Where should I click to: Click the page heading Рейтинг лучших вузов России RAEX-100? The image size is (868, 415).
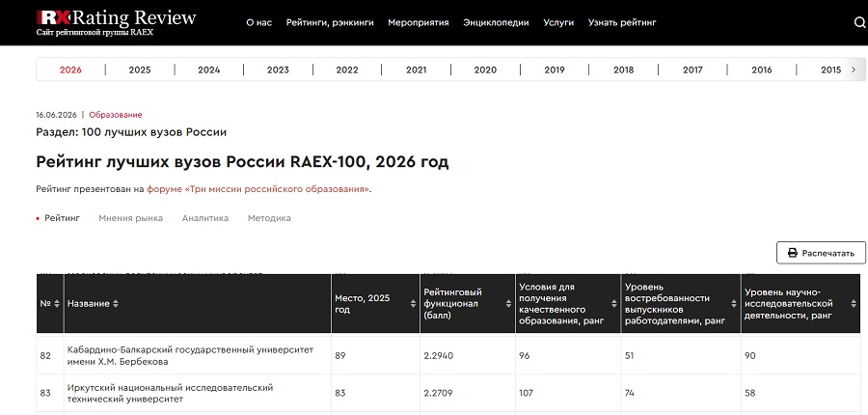pyautogui.click(x=242, y=162)
